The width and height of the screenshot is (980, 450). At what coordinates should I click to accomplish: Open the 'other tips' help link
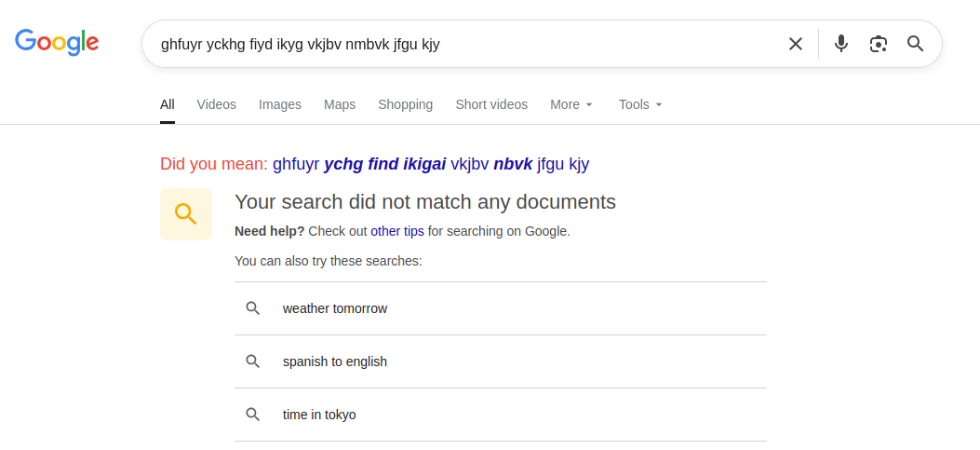pos(397,231)
